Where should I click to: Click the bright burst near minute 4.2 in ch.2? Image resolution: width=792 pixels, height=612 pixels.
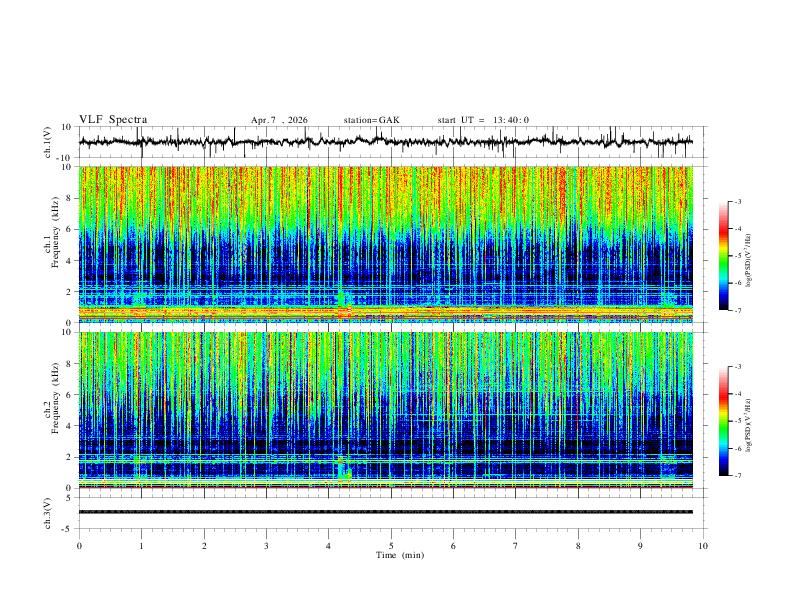(x=344, y=471)
